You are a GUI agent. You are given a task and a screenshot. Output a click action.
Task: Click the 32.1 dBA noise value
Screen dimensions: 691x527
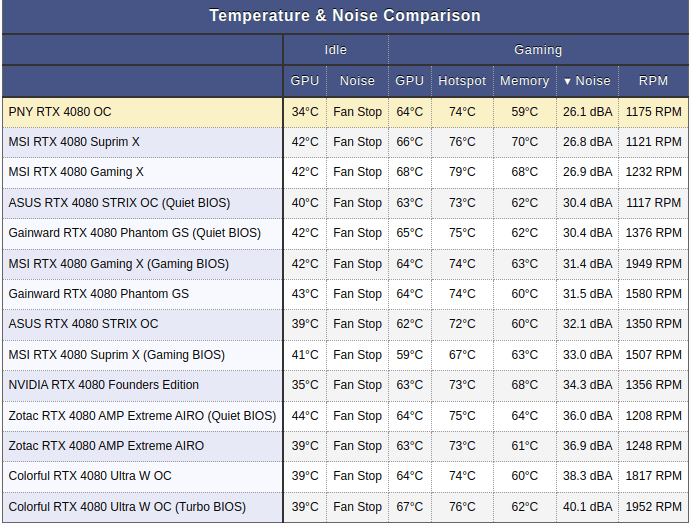click(587, 323)
